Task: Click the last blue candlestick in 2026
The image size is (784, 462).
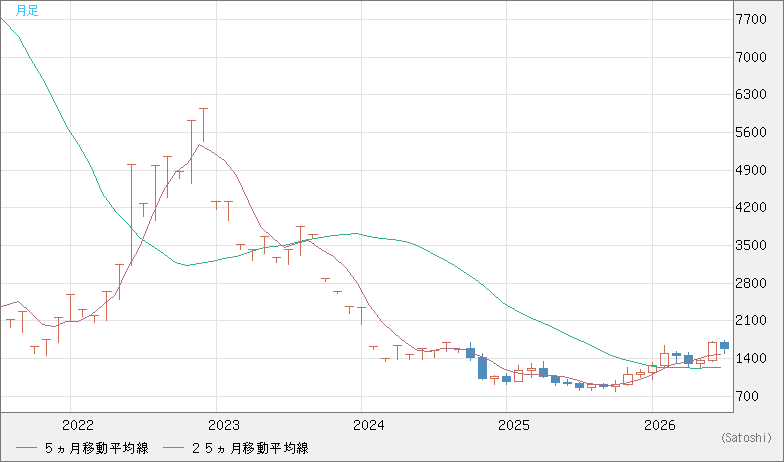Action: pyautogui.click(x=724, y=345)
